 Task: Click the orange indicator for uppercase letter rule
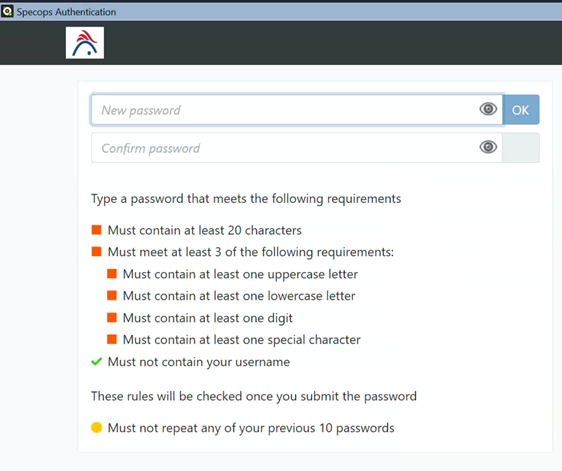pyautogui.click(x=112, y=274)
